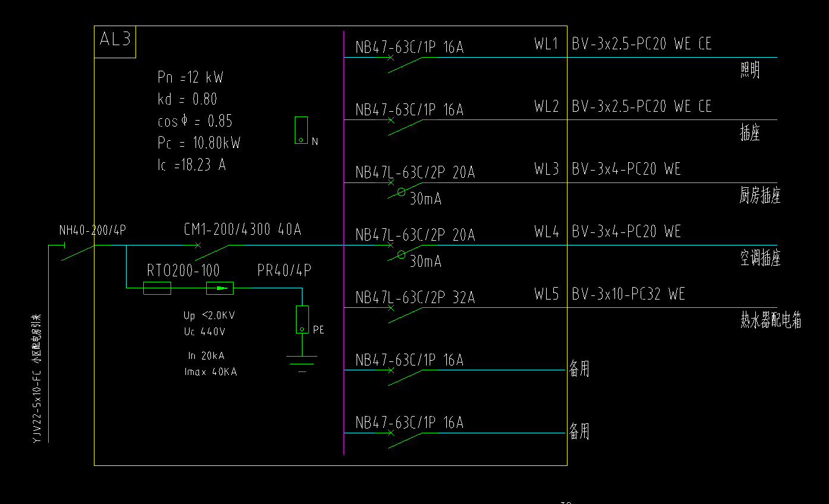Select the WL1 row NB47-63C/1P 16A label
This screenshot has width=829, height=504.
(409, 48)
